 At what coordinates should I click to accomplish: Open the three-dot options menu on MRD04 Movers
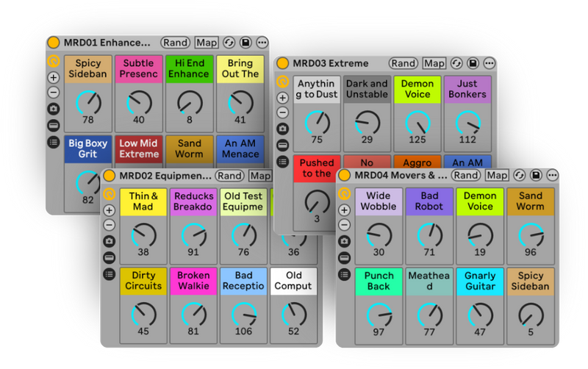(552, 175)
